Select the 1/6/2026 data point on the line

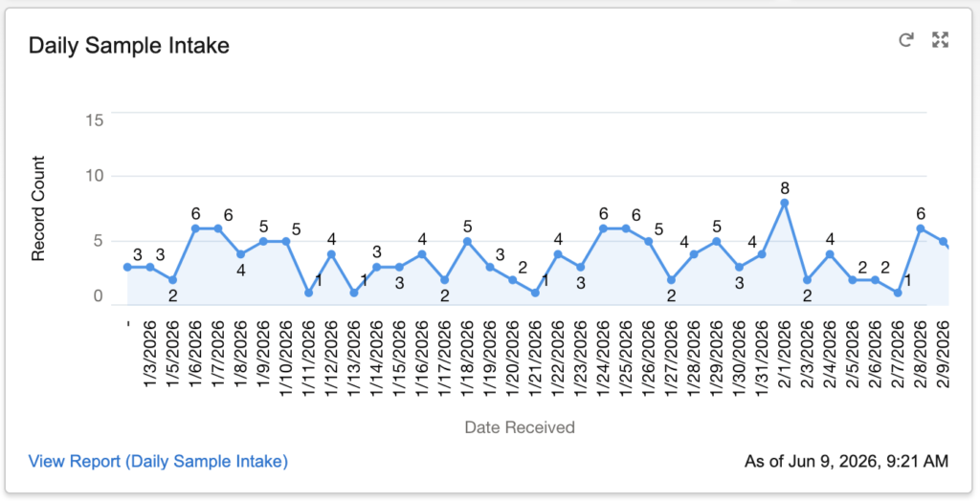[195, 229]
